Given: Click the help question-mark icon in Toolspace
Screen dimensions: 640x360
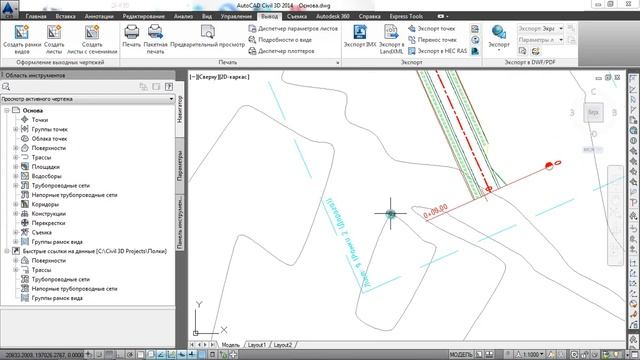Looking at the screenshot, I should pos(169,87).
